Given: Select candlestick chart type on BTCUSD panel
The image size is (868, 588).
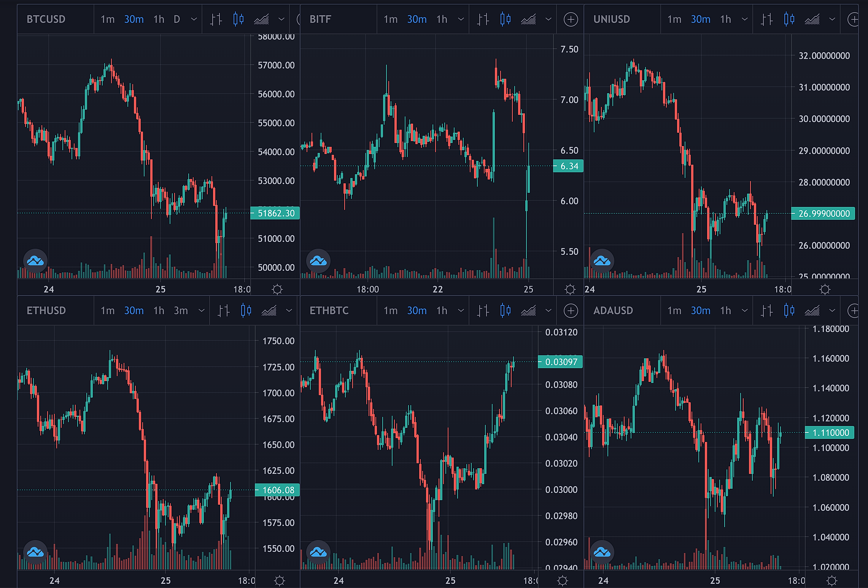Looking at the screenshot, I should point(238,19).
